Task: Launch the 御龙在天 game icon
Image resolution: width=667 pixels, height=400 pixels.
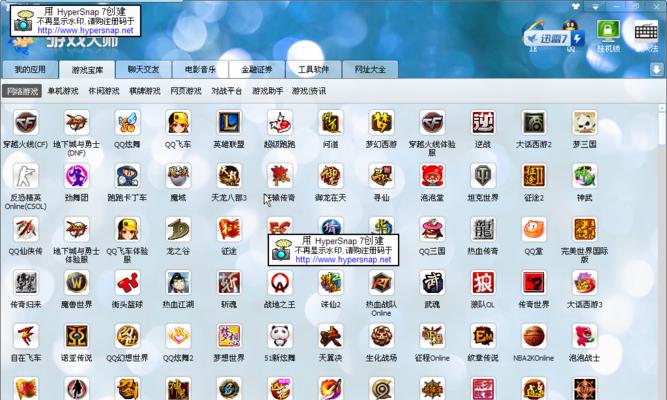Action: click(x=331, y=176)
